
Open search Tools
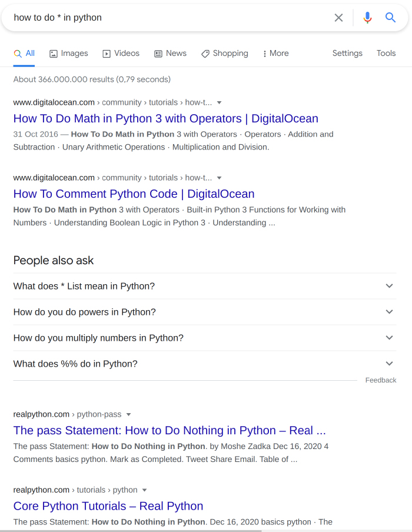tap(386, 54)
